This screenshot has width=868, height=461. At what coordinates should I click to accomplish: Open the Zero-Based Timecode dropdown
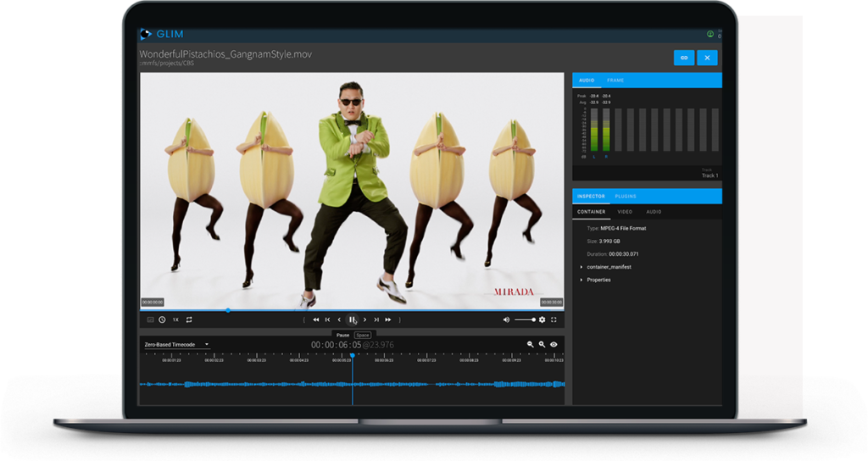tap(176, 344)
